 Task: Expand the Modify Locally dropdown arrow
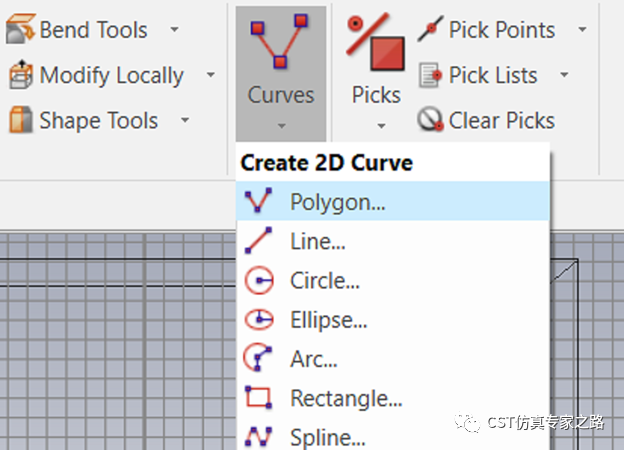click(211, 74)
